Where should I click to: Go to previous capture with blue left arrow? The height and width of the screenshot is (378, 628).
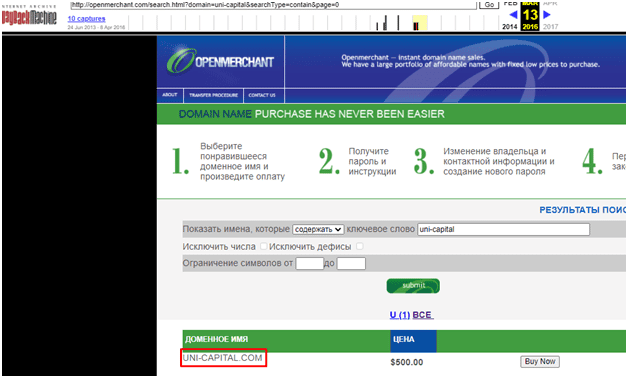(513, 15)
